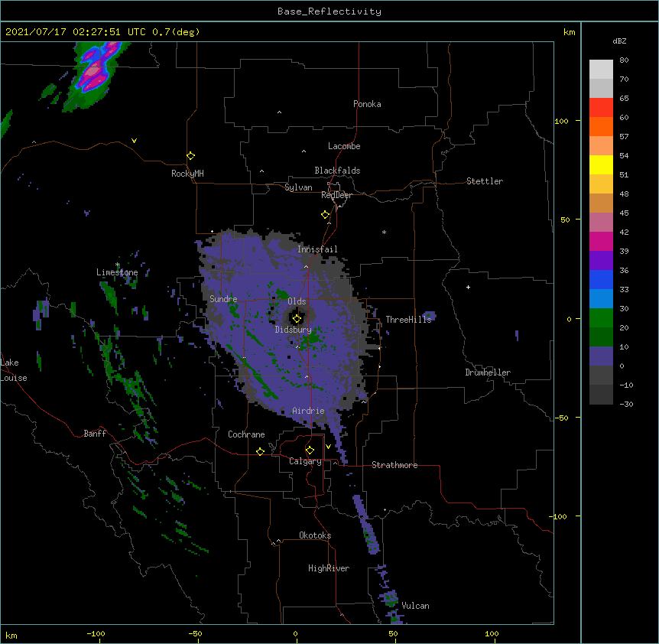Image resolution: width=659 pixels, height=644 pixels.
Task: Click the Innisfail city label
Action: point(317,249)
